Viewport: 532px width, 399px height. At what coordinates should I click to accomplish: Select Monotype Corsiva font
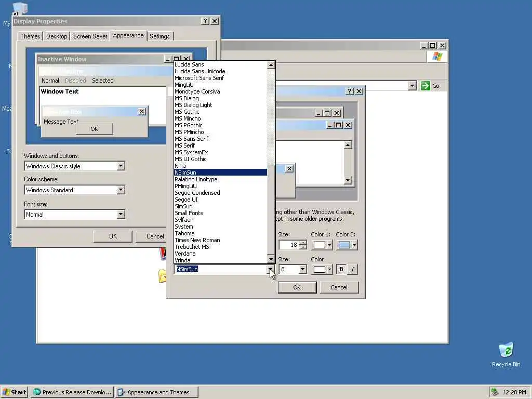pos(220,91)
